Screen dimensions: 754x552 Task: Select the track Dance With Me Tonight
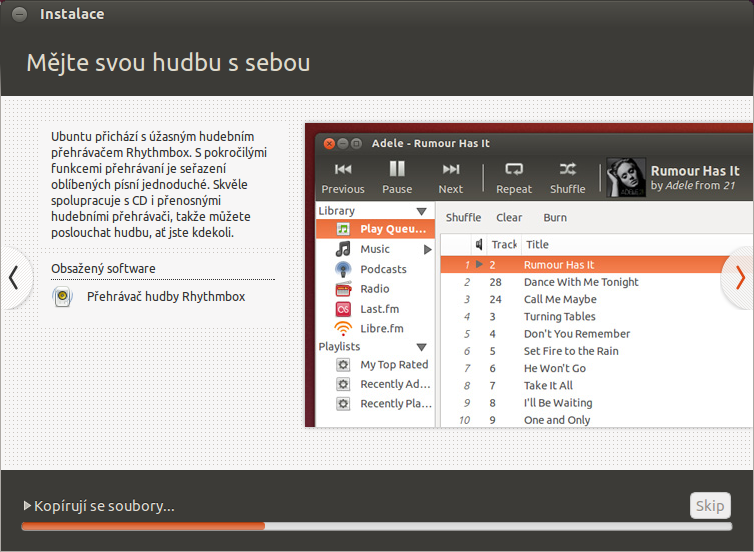(581, 282)
